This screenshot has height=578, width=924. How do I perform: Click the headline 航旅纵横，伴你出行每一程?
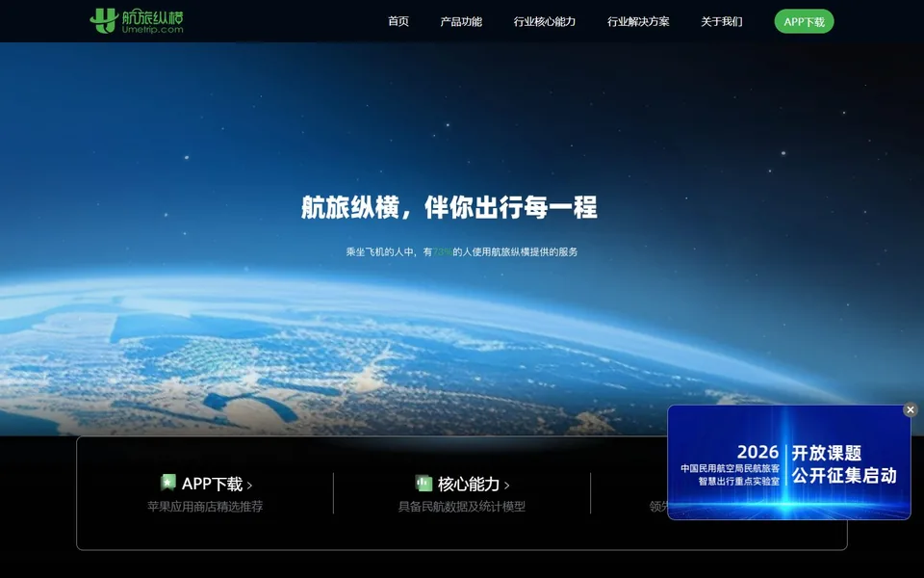pos(449,207)
